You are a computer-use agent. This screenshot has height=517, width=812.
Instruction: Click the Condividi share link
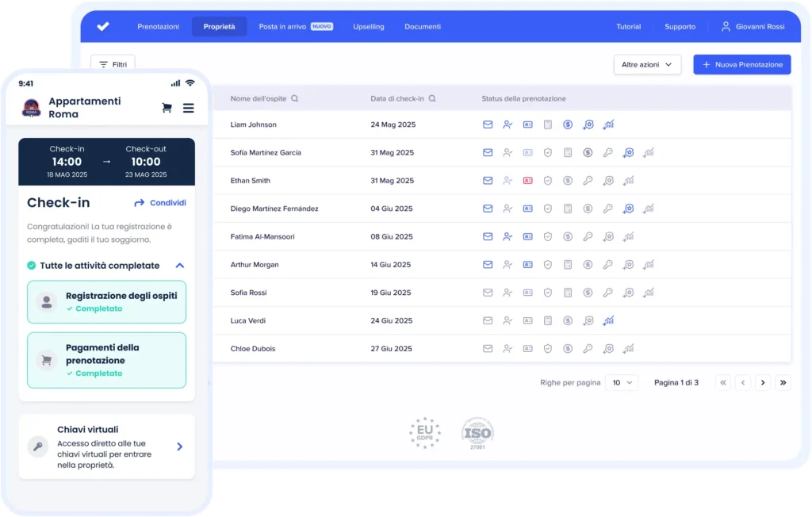click(x=160, y=203)
